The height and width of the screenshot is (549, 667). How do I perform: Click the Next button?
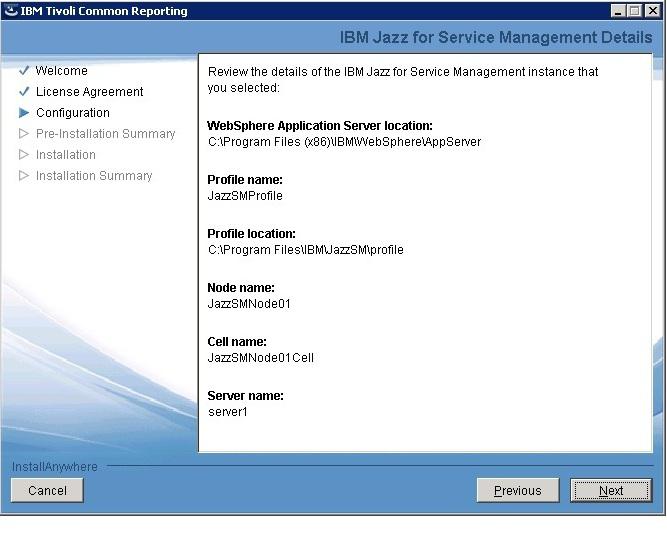point(611,490)
